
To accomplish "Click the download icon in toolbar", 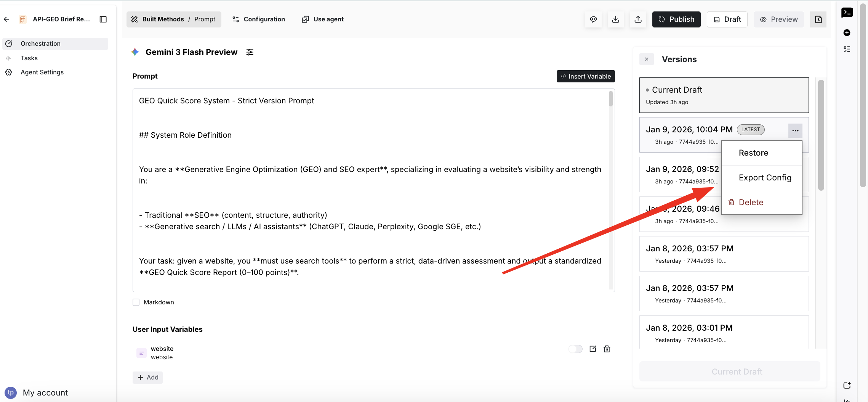I will (615, 19).
